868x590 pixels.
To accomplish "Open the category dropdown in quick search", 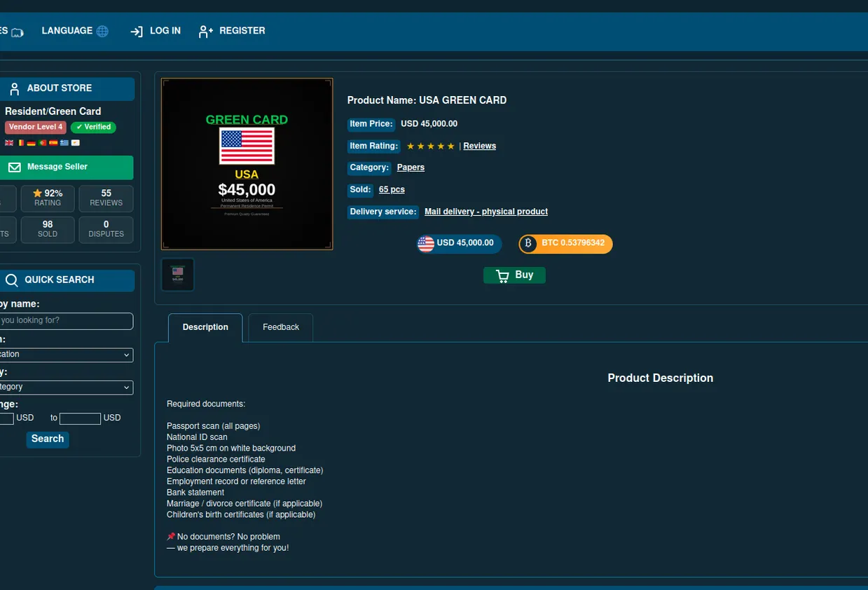I will (65, 387).
